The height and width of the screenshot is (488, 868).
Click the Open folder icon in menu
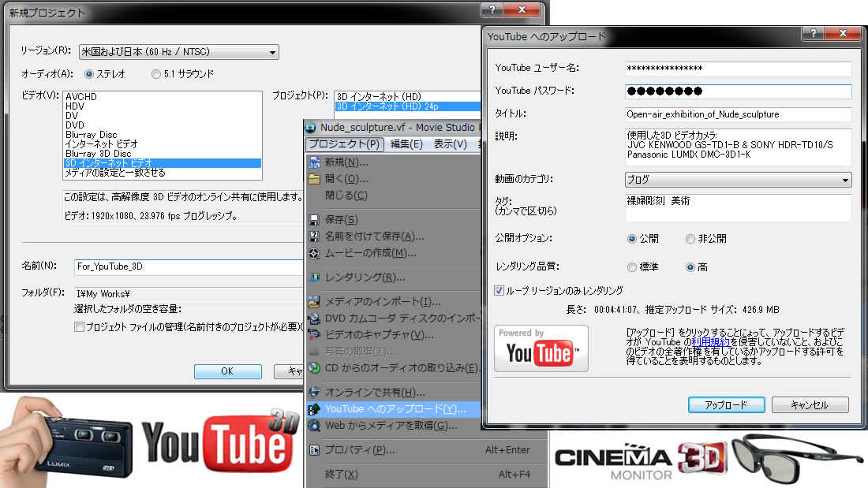coord(314,179)
